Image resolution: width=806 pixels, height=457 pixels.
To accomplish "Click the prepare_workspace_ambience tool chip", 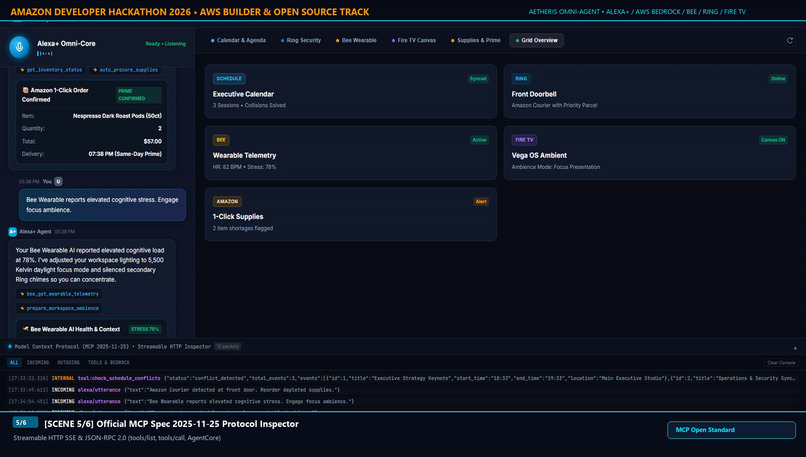I will pos(59,308).
